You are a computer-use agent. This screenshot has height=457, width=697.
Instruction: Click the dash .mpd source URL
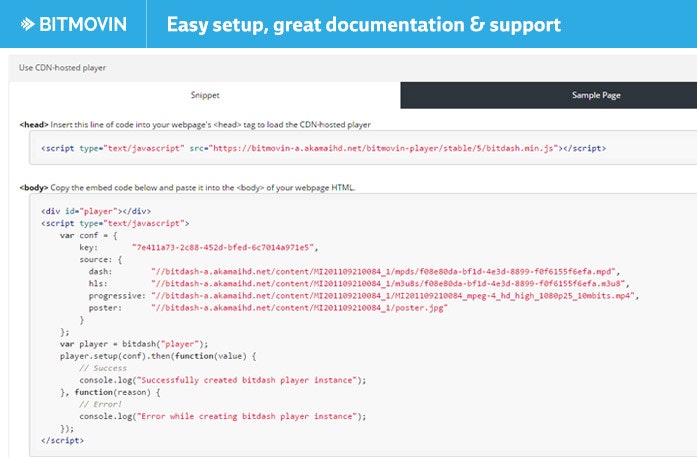point(383,272)
